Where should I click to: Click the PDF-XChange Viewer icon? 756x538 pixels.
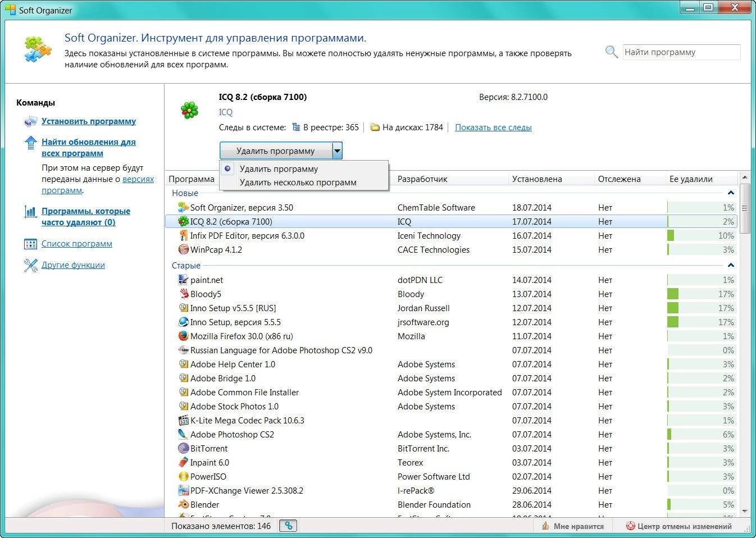[183, 490]
